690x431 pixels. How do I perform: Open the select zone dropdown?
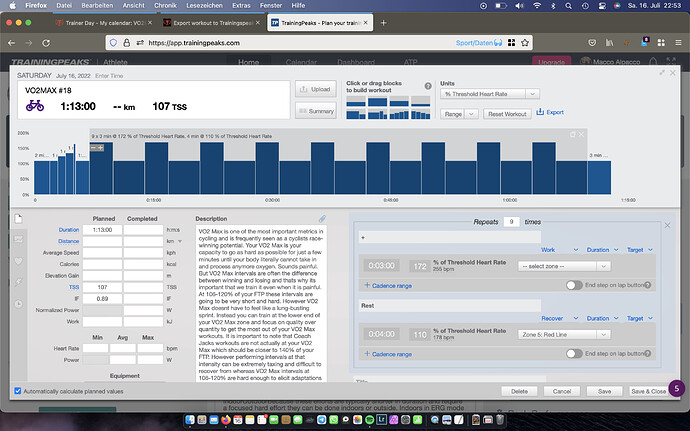pos(564,266)
